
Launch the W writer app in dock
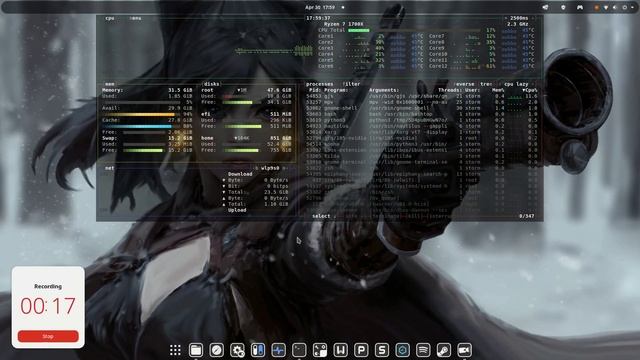point(340,350)
